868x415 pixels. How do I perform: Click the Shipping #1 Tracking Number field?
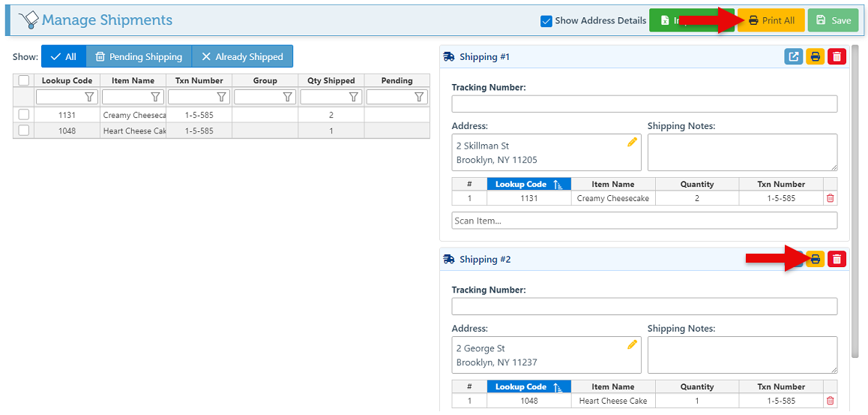point(644,104)
